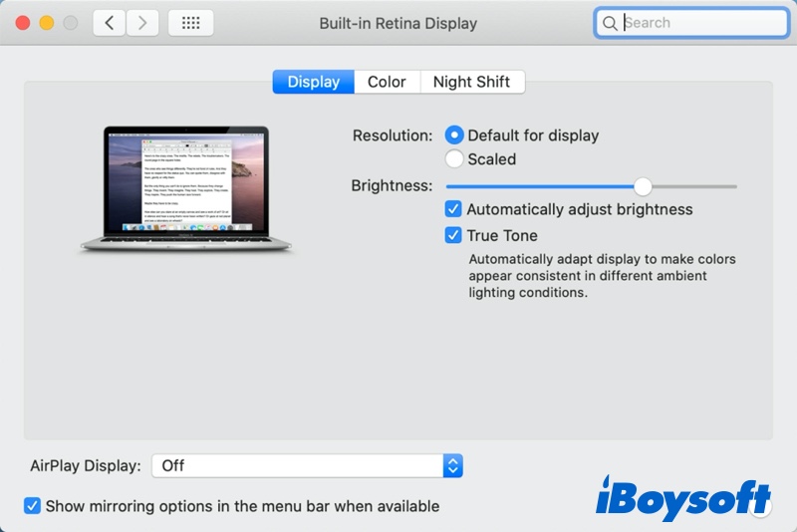Switch to the Color tab
Image resolution: width=797 pixels, height=532 pixels.
(387, 82)
